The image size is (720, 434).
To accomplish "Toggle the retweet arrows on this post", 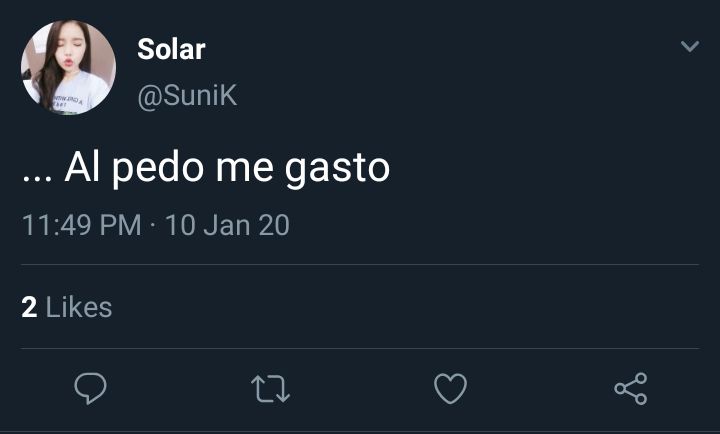I will pos(270,389).
